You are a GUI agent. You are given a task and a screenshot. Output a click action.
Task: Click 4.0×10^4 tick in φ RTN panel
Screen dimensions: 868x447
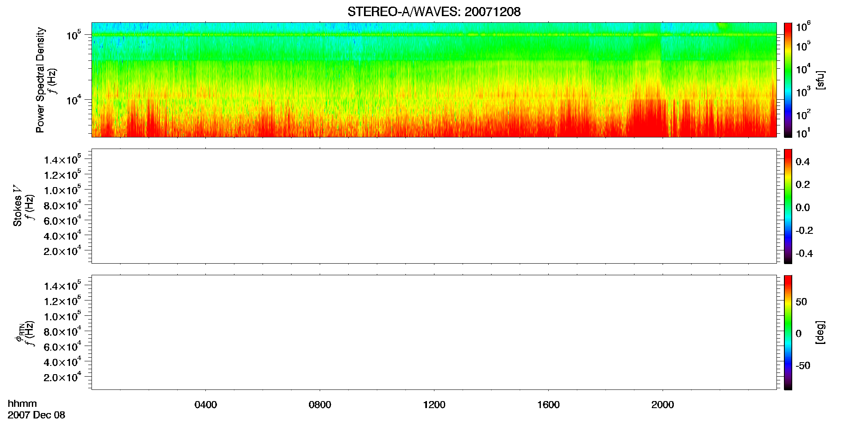click(62, 362)
